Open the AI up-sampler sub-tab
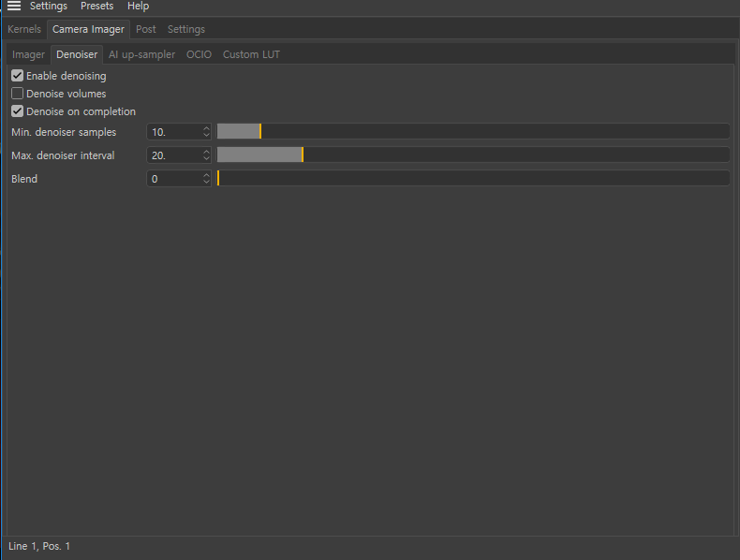The height and width of the screenshot is (560, 740). [x=142, y=54]
